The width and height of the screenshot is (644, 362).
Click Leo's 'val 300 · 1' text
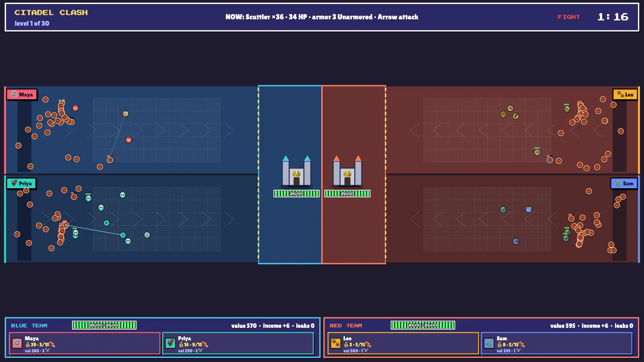click(x=356, y=351)
